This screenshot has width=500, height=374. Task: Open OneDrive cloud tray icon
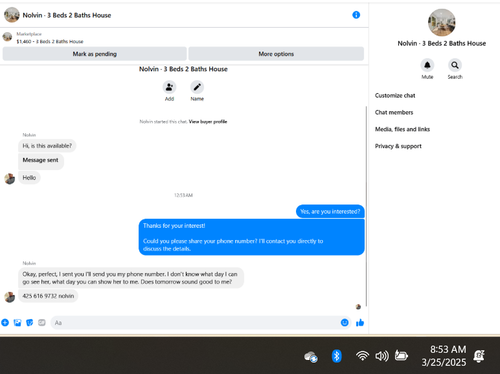(311, 357)
